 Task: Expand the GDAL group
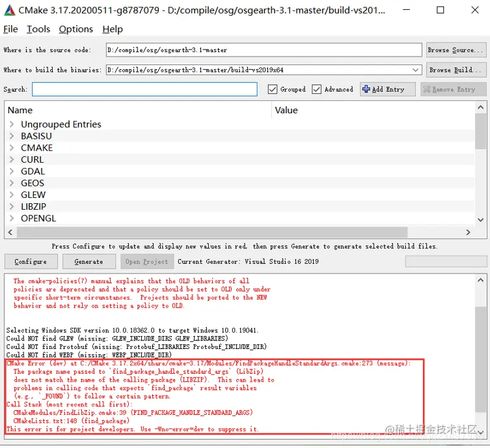pos(12,171)
